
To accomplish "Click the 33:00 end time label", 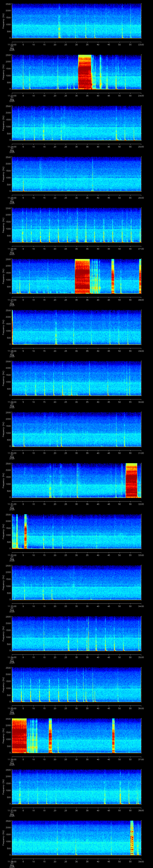I will (x=141, y=555).
